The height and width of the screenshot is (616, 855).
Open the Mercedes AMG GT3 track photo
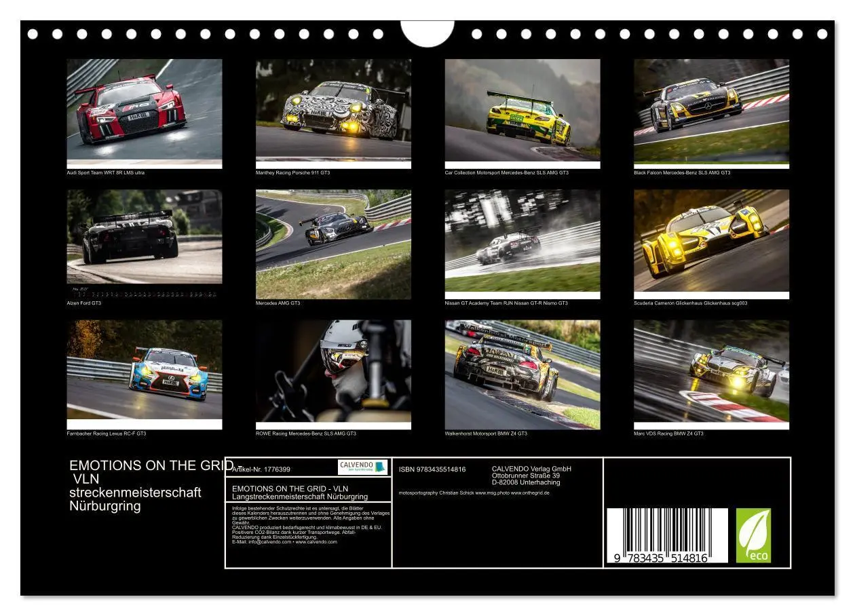click(x=333, y=244)
